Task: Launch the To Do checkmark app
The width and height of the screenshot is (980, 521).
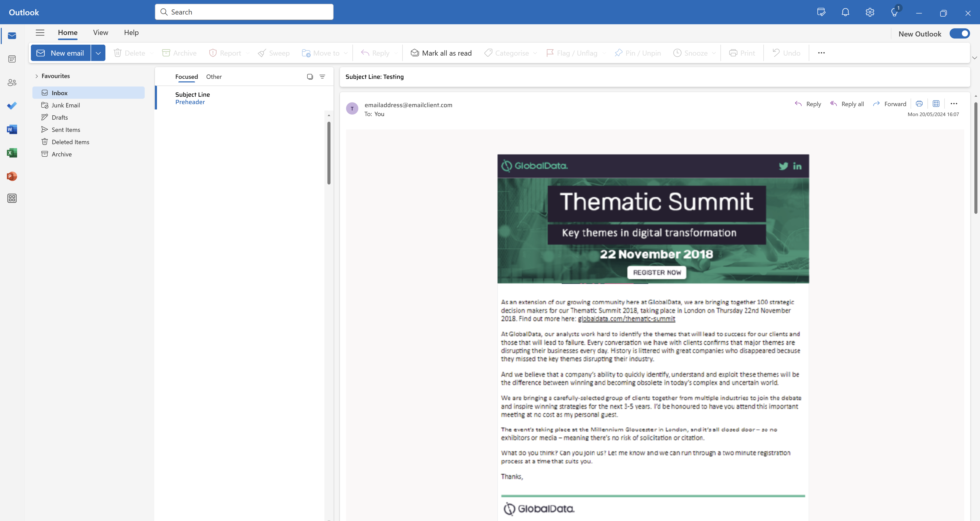Action: 12,106
